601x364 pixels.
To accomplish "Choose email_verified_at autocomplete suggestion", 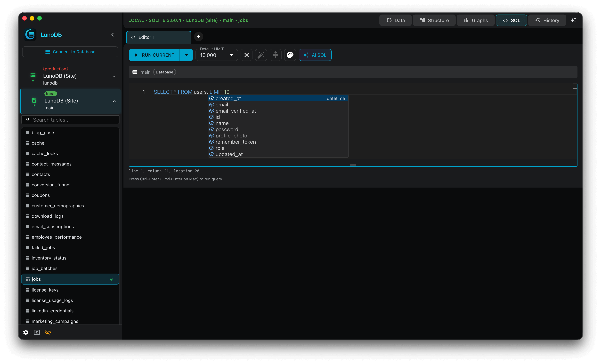I will pyautogui.click(x=278, y=111).
